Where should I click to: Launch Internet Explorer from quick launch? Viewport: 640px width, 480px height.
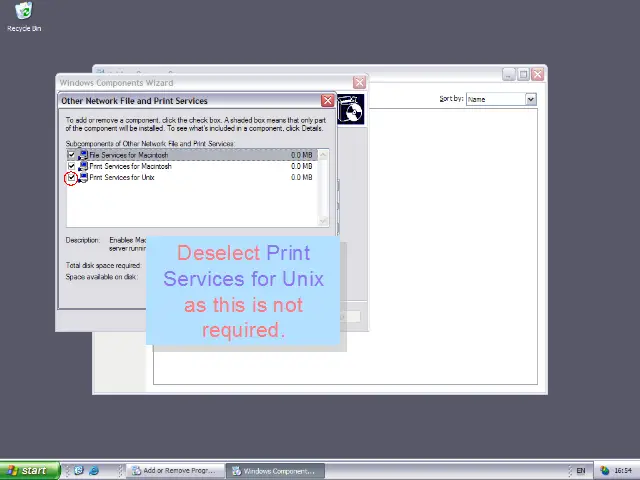(x=94, y=471)
